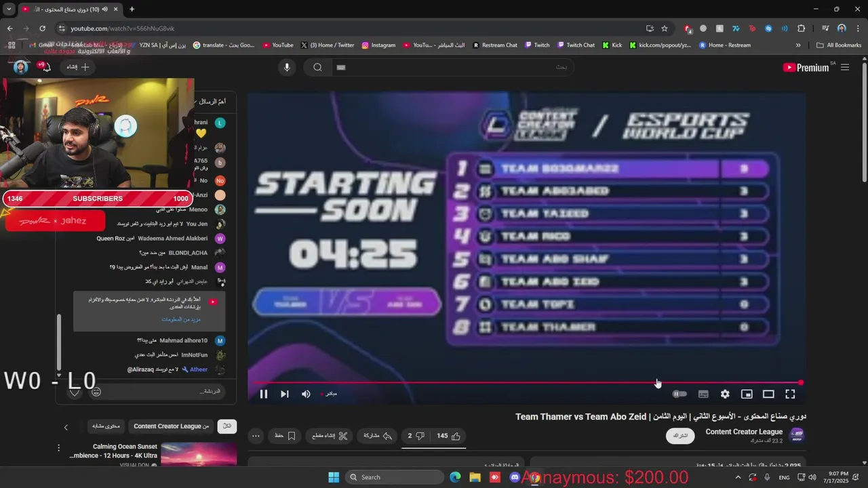Open more actions three-dot menu under video

tap(256, 436)
